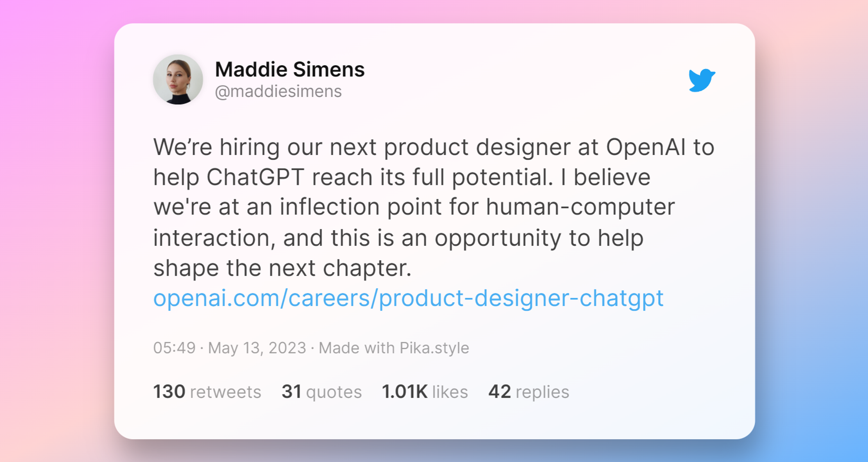View the 1.01K likes count

[425, 392]
